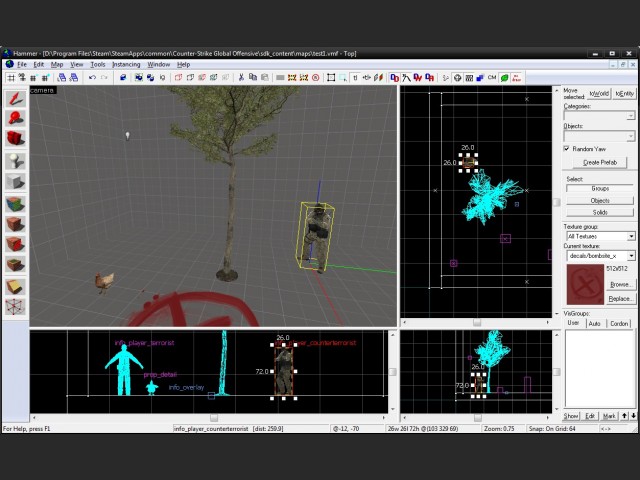This screenshot has height=480, width=640.
Task: Open the File menu
Action: (x=22, y=64)
